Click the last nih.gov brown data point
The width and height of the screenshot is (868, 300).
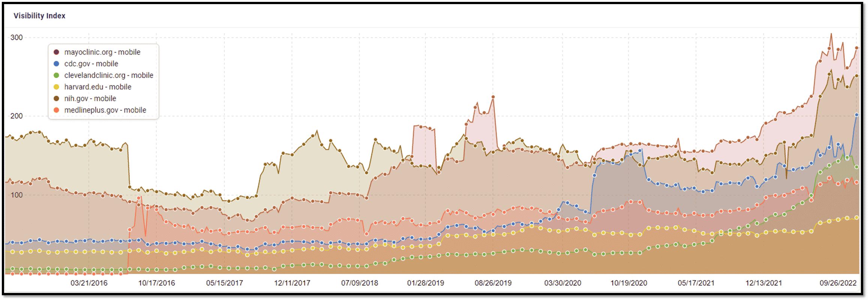tap(856, 76)
